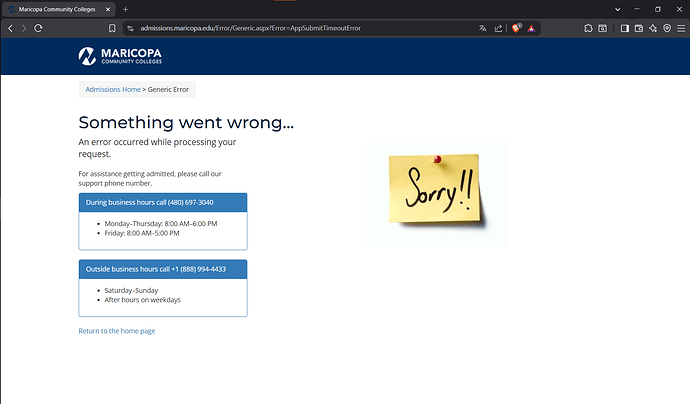690x404 pixels.
Task: Click the URL address field
Action: click(304, 28)
